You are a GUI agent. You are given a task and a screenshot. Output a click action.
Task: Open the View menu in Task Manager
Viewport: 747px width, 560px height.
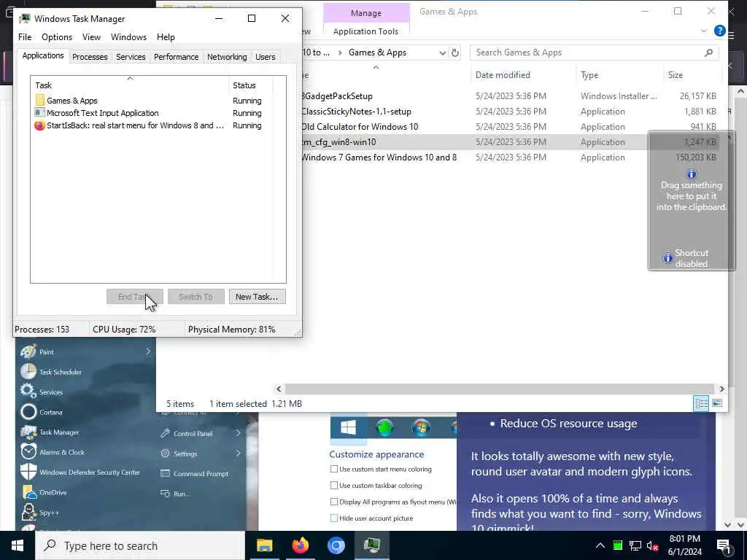[91, 36]
